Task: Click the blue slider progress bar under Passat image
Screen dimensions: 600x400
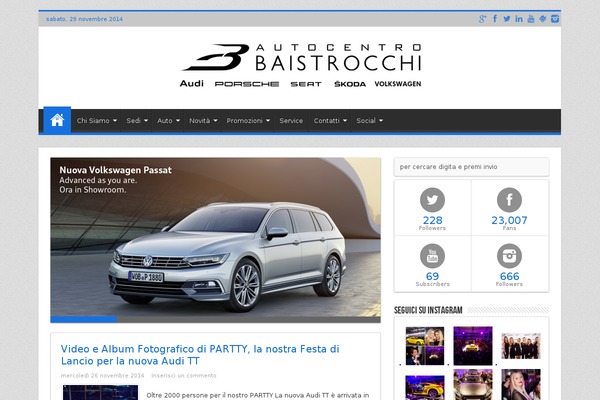Action: 83,320
